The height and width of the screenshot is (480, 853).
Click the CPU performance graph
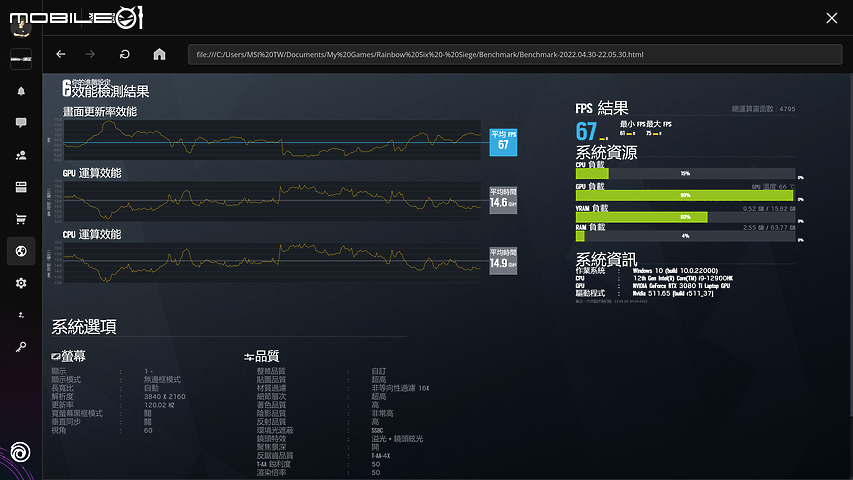272,263
